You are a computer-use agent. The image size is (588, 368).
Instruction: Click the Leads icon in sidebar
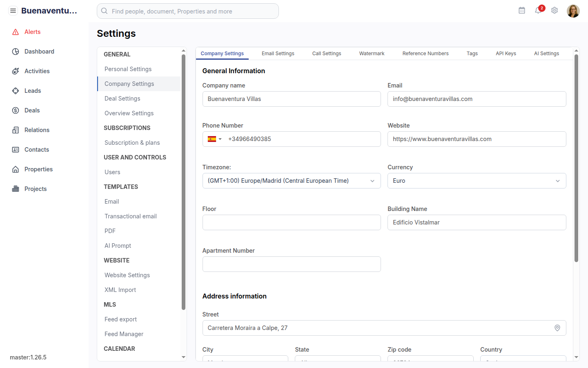pyautogui.click(x=16, y=91)
